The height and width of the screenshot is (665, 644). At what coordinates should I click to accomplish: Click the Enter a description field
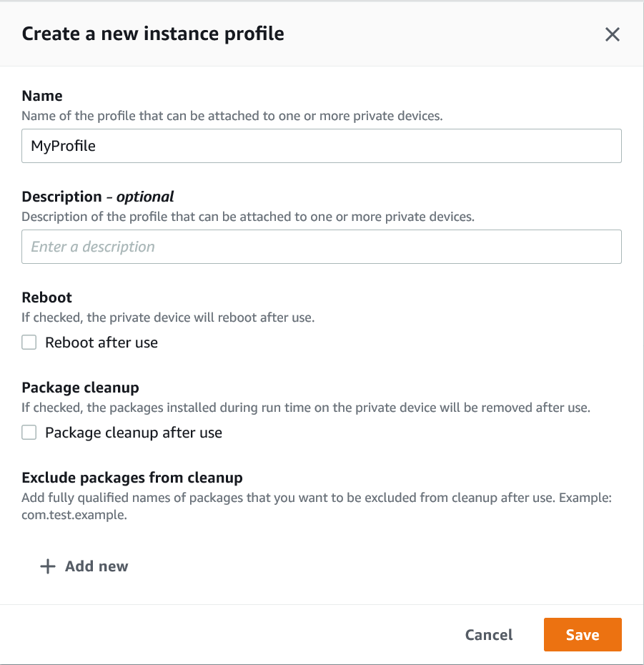pos(322,246)
